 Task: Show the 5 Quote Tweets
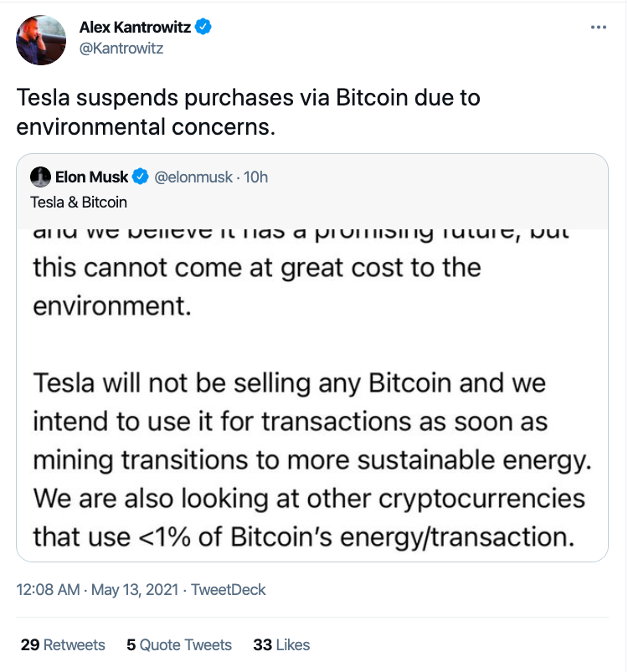179,644
